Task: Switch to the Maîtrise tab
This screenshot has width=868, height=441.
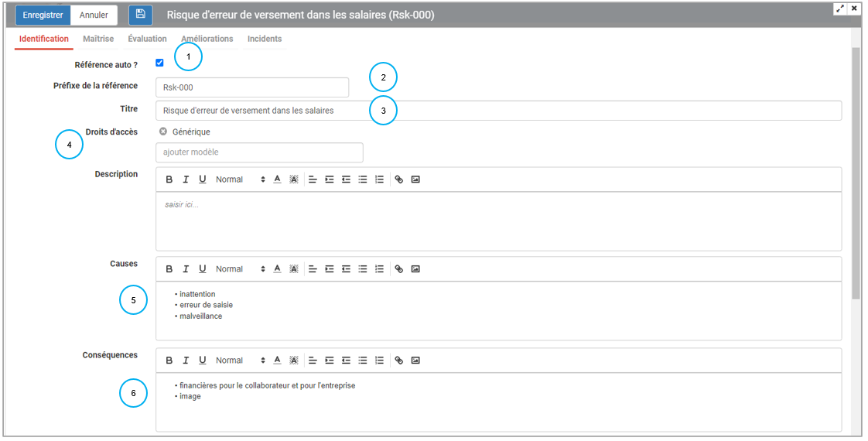Action: 98,39
